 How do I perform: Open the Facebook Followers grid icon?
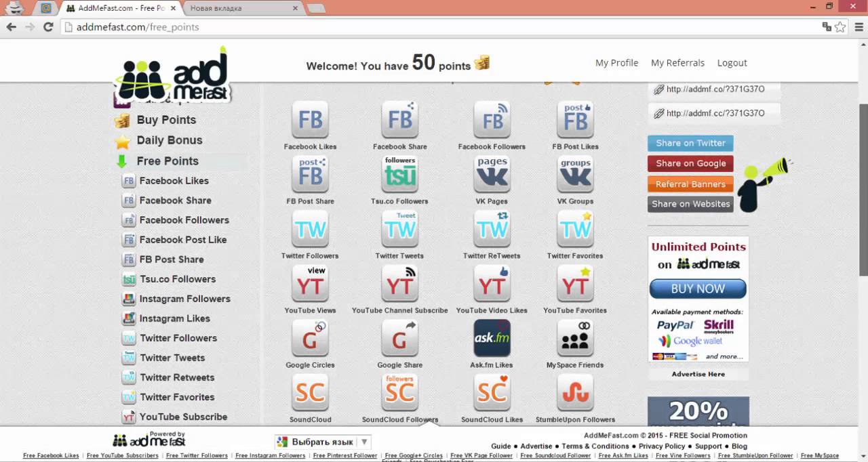pyautogui.click(x=492, y=120)
